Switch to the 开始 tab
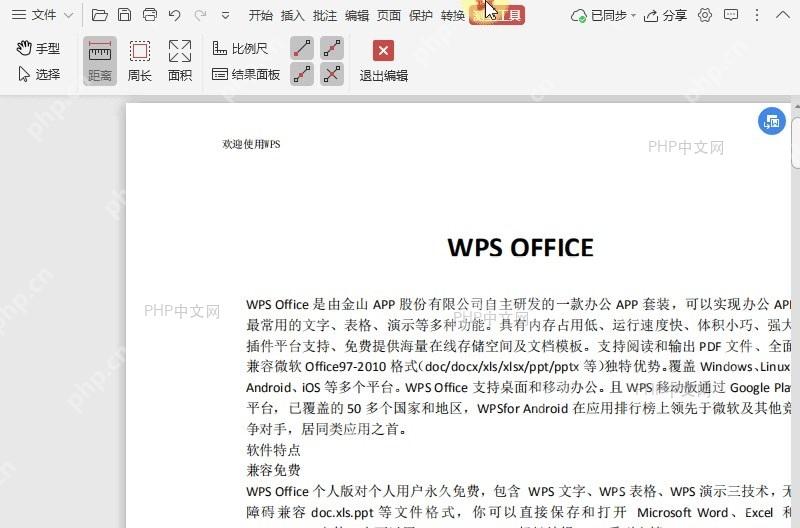Image resolution: width=800 pixels, height=528 pixels. [x=260, y=16]
